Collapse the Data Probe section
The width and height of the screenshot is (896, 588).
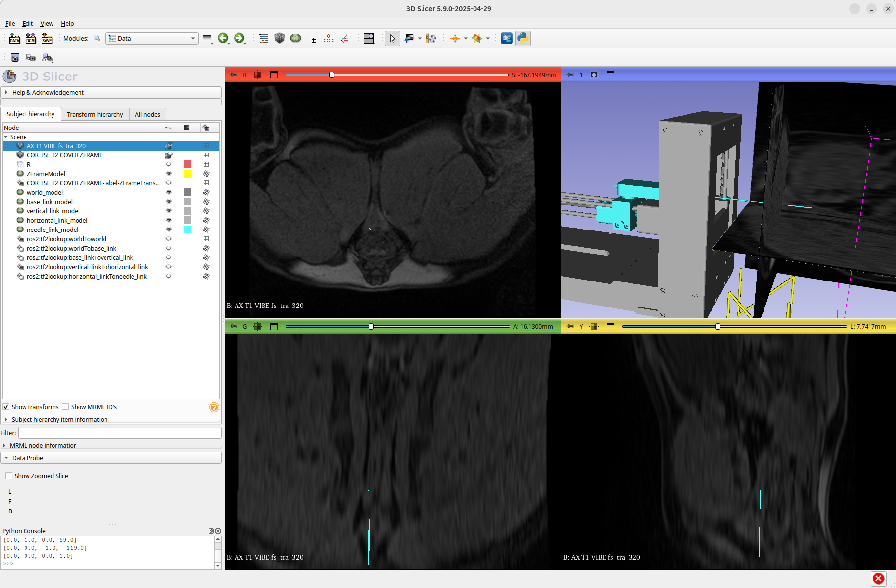point(112,458)
